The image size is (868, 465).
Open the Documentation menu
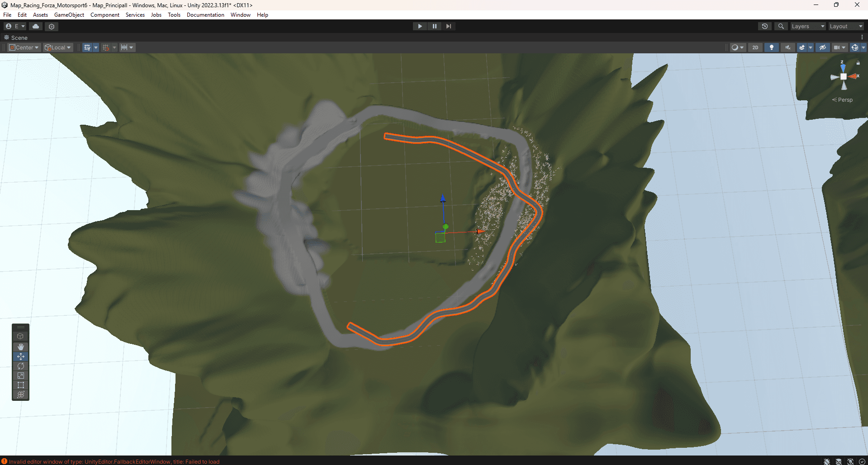(x=205, y=15)
